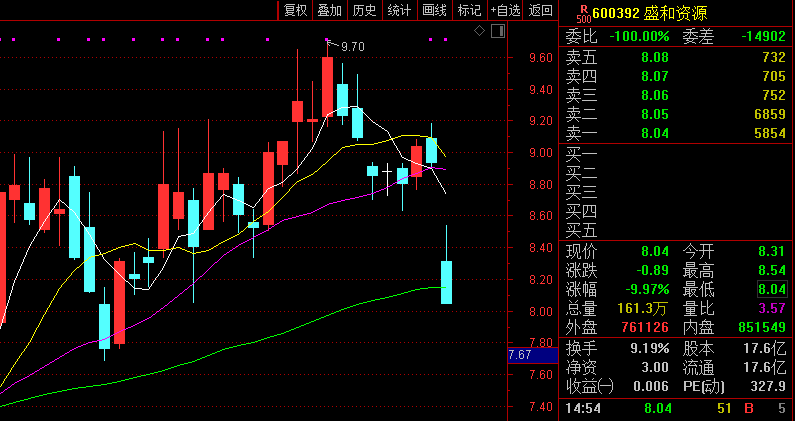Click the 净资 value 3.00

pos(655,367)
